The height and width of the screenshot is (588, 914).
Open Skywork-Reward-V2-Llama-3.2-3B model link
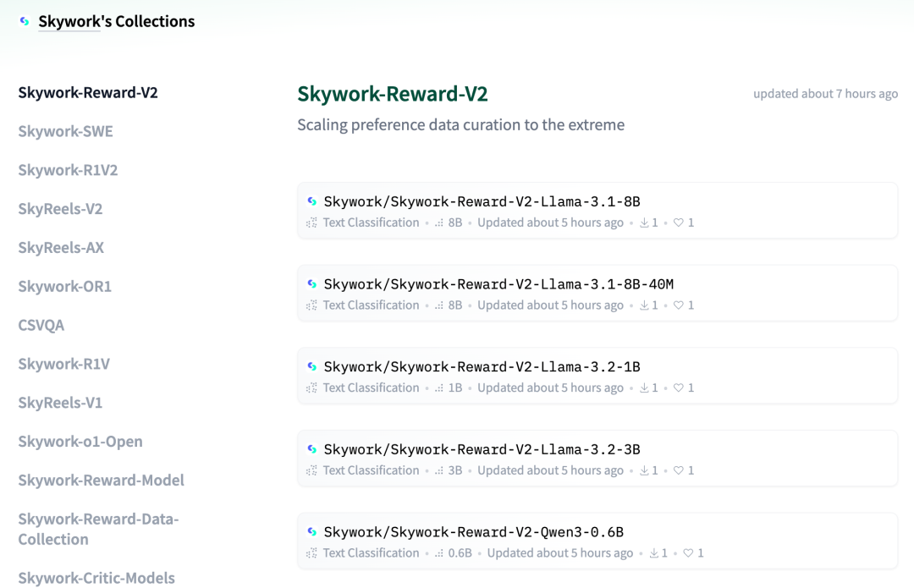coord(482,449)
